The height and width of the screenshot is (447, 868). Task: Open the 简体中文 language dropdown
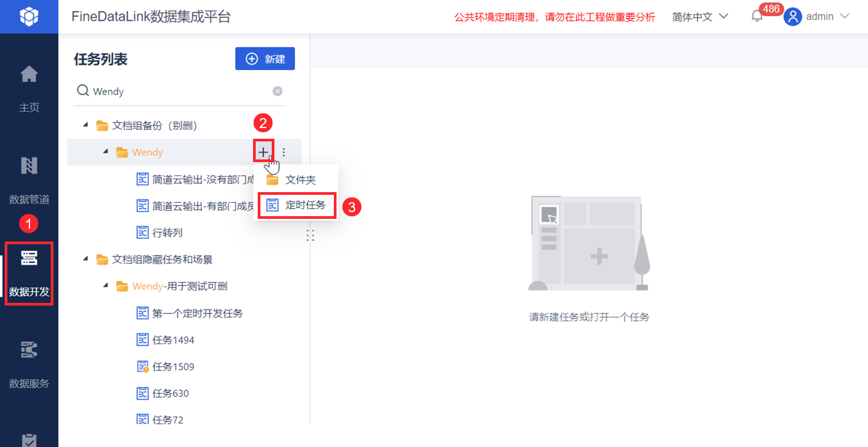[x=700, y=17]
